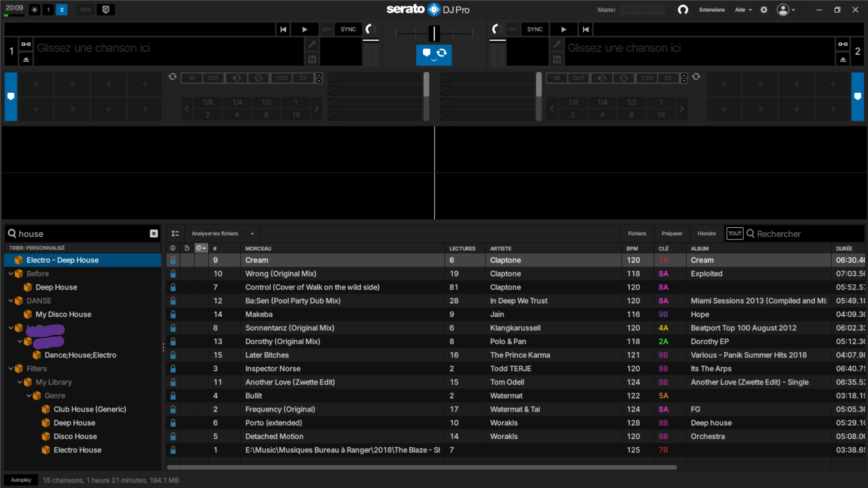Image resolution: width=868 pixels, height=488 pixels.
Task: Adjust the crossfader slider handle
Action: click(x=434, y=33)
